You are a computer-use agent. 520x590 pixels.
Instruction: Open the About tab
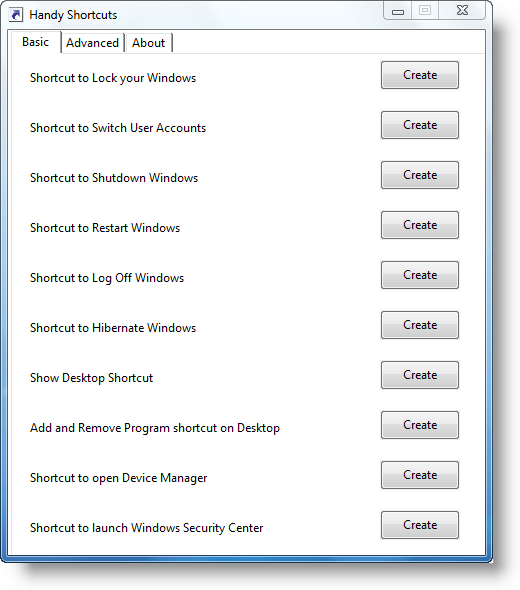click(x=149, y=43)
